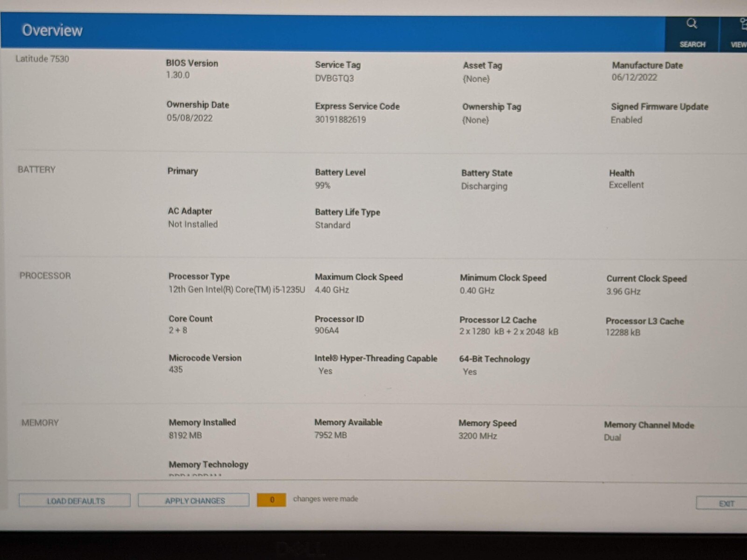Select the Latitude 7530 model name
Screen dimensions: 747x560
(42, 59)
